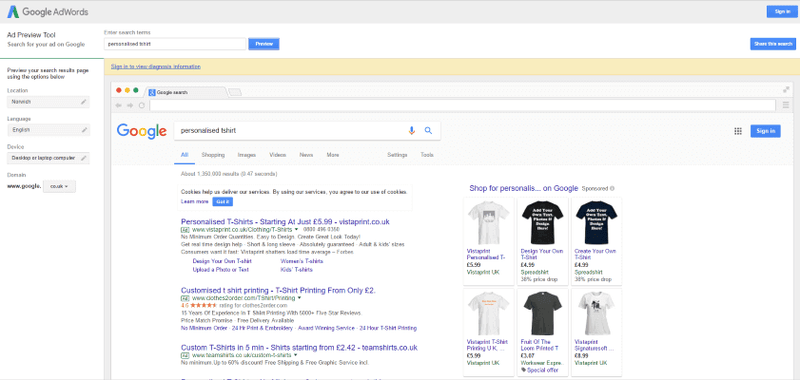Click the Share this search button

coord(772,44)
